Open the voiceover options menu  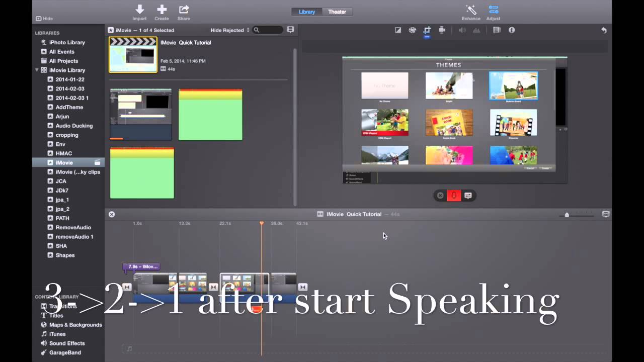pyautogui.click(x=468, y=196)
